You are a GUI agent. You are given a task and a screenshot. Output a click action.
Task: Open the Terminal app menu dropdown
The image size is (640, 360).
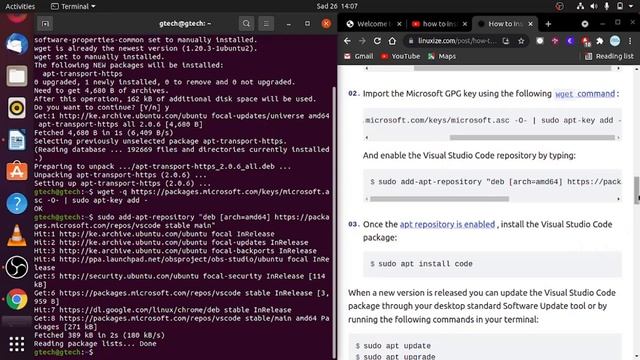click(73, 6)
